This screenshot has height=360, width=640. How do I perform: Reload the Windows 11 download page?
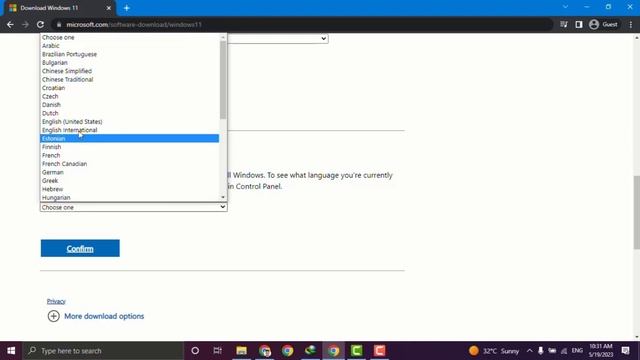coord(40,24)
